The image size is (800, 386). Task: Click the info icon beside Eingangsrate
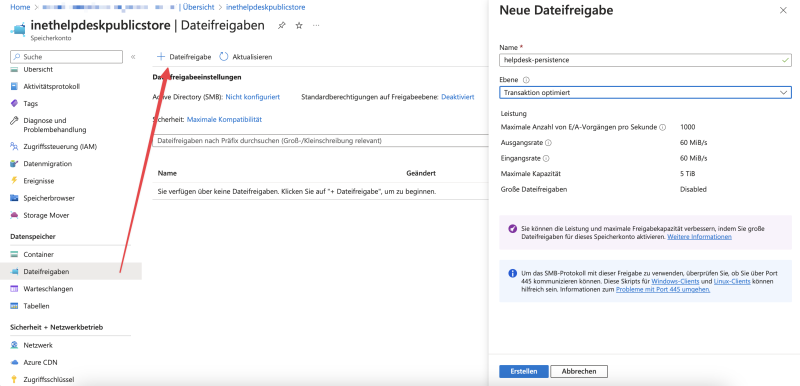546,159
